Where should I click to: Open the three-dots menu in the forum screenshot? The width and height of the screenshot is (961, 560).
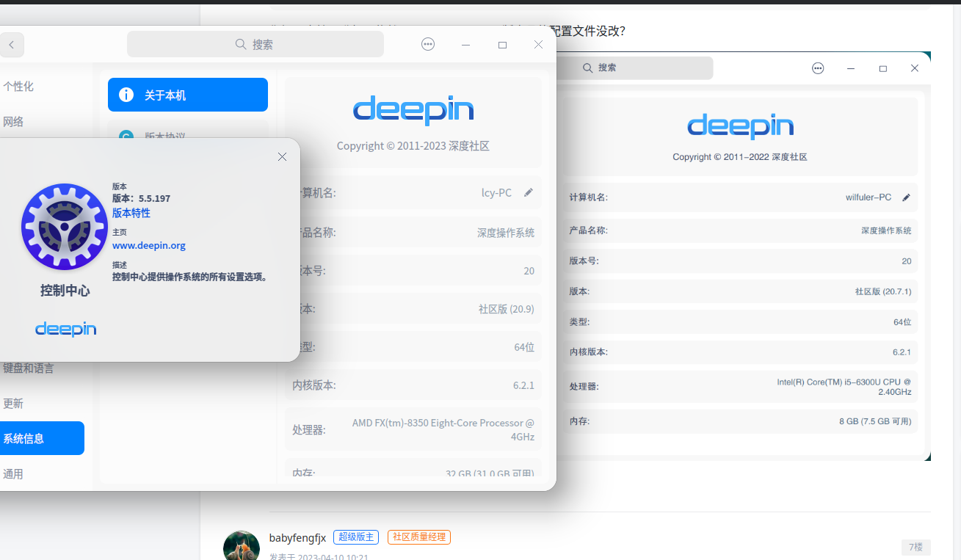point(818,68)
